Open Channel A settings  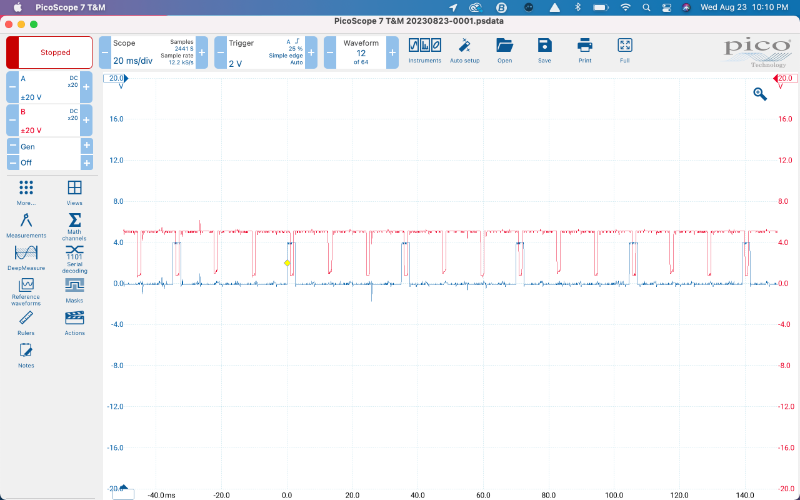(50, 87)
